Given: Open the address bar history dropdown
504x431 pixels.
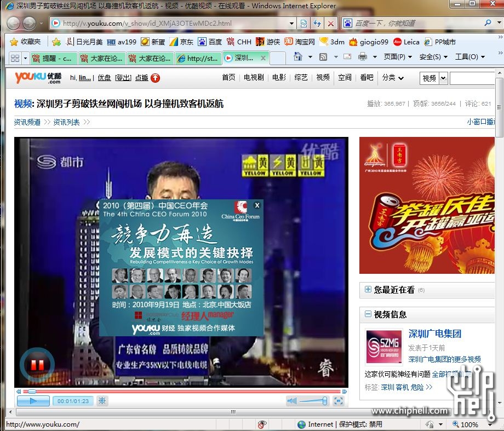Looking at the screenshot, I should [291, 24].
